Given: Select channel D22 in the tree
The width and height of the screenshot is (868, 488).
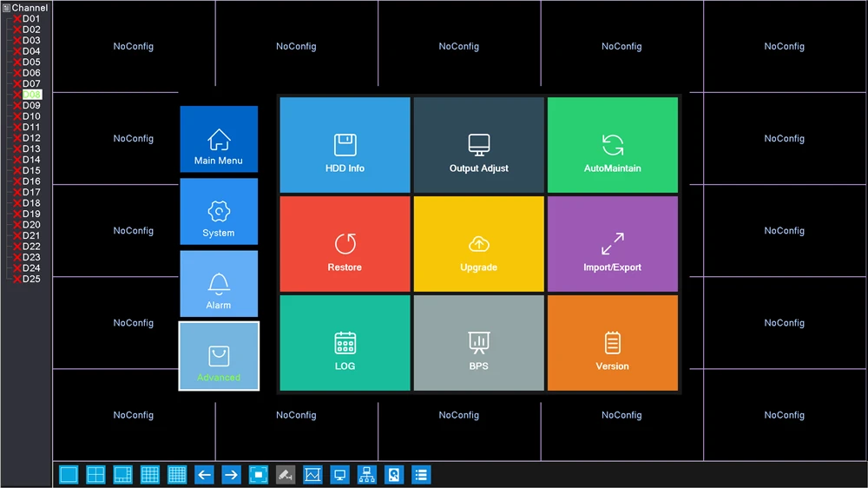Looking at the screenshot, I should 31,247.
